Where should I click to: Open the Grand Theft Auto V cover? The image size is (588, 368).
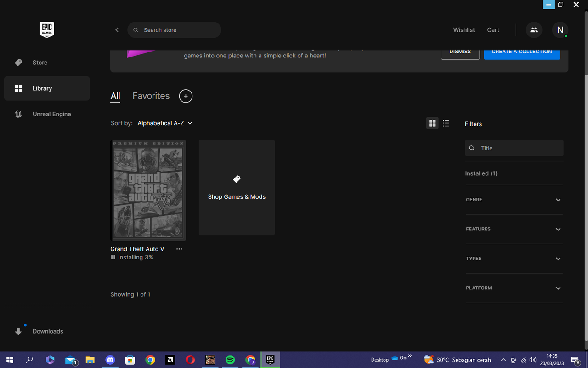[148, 190]
